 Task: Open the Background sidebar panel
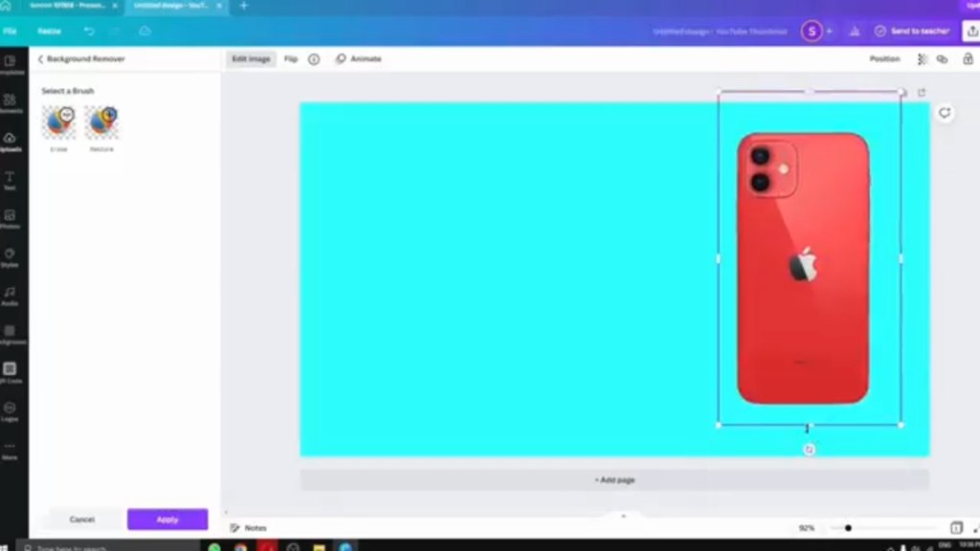[x=10, y=334]
